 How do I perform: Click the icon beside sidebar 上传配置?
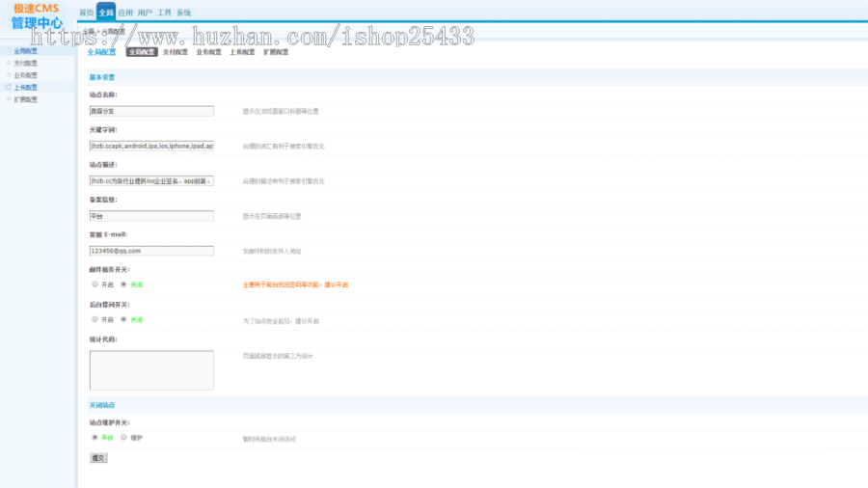pos(9,87)
